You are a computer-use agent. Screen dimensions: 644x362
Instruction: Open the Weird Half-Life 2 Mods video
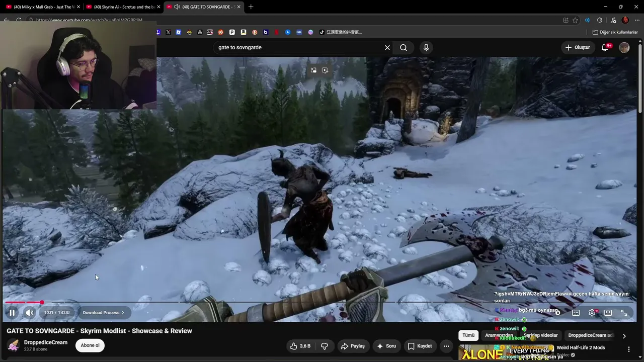[x=581, y=348]
